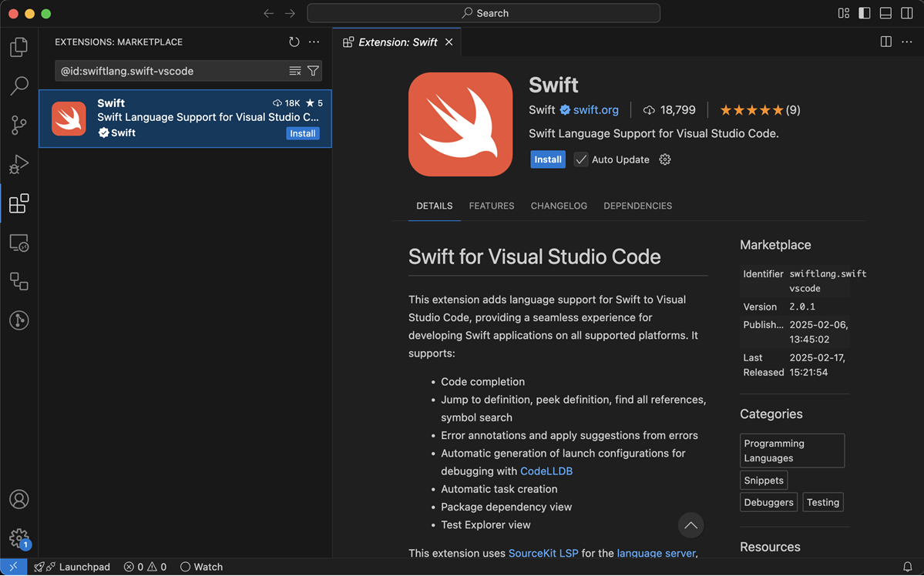Switch to the DEPENDENCIES tab
The height and width of the screenshot is (576, 924).
pyautogui.click(x=637, y=206)
